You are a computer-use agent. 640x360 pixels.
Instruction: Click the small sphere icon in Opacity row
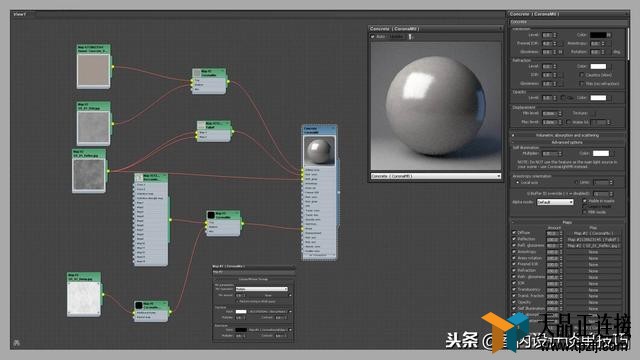coord(563,98)
